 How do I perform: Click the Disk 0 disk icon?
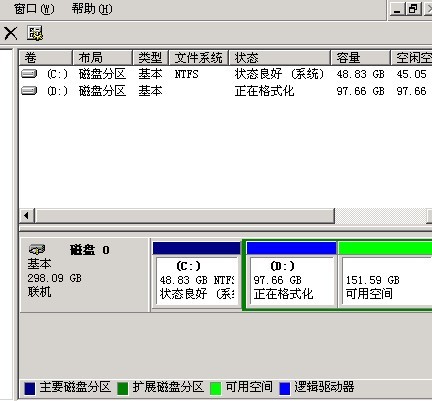click(37, 249)
